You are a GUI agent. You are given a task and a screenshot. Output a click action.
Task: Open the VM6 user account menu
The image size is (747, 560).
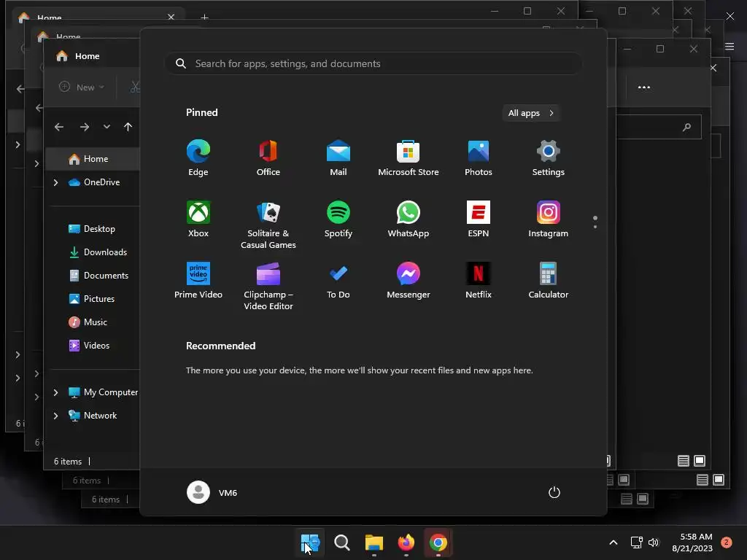212,492
